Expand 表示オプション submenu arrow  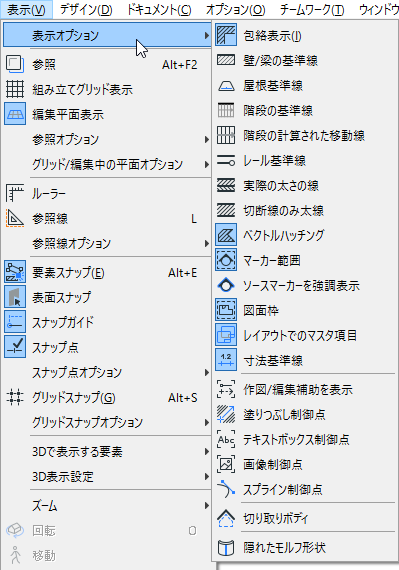[206, 35]
